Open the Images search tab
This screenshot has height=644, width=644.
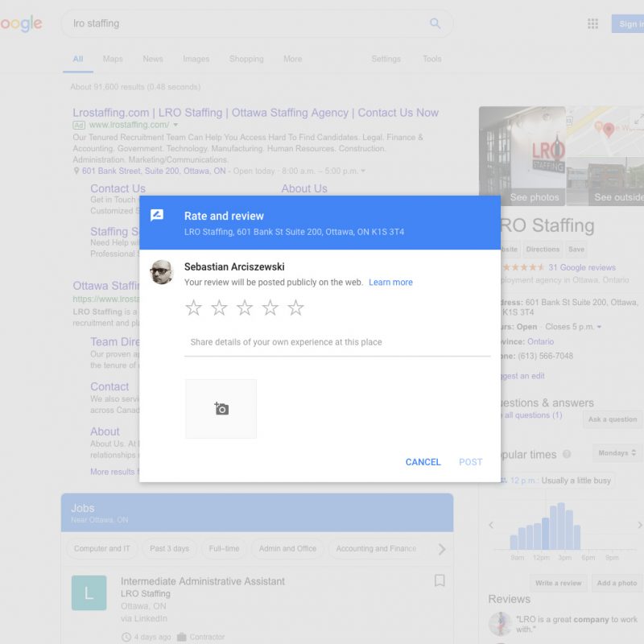click(196, 59)
